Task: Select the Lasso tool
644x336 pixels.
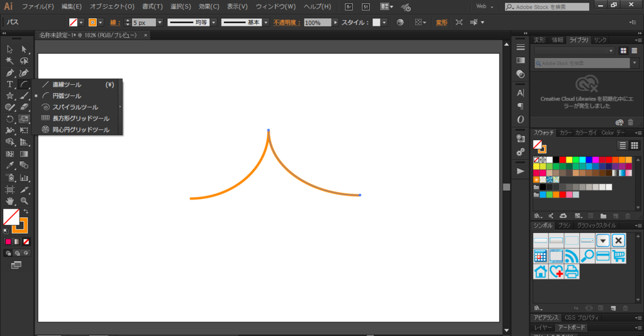Action: pyautogui.click(x=24, y=61)
